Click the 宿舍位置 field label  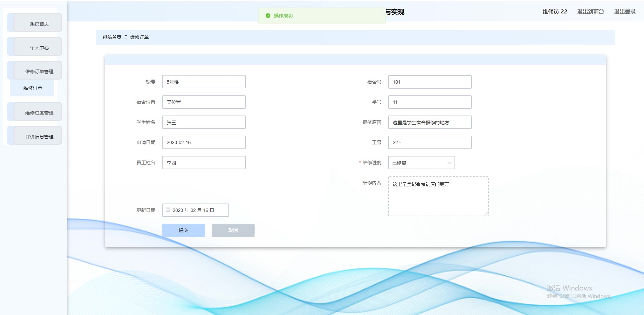click(146, 102)
